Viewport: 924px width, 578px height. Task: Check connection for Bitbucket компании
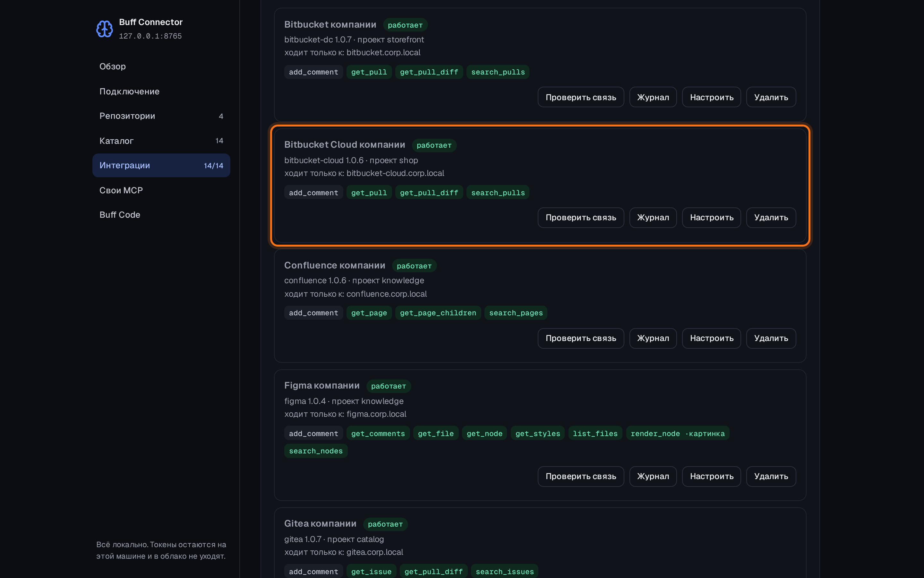coord(581,97)
